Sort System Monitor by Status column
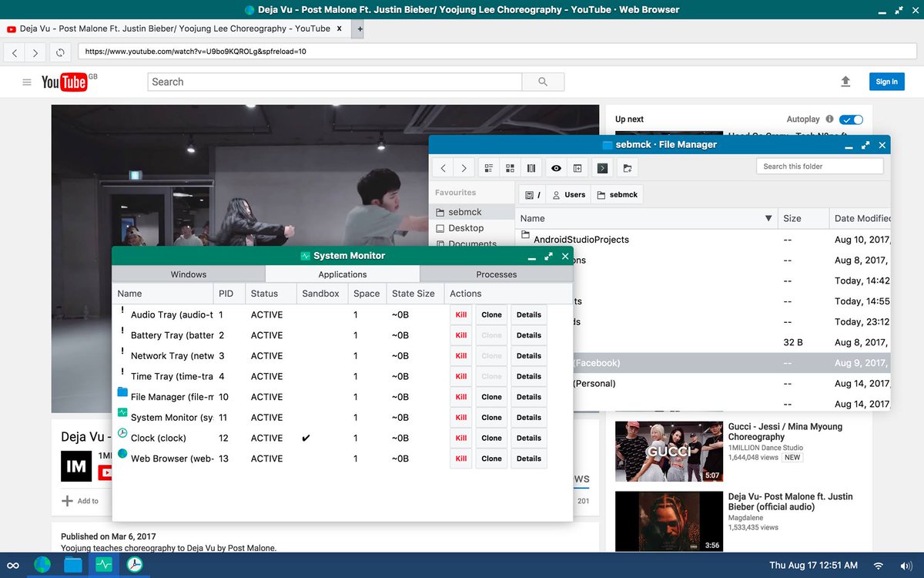This screenshot has width=924, height=578. (x=271, y=294)
